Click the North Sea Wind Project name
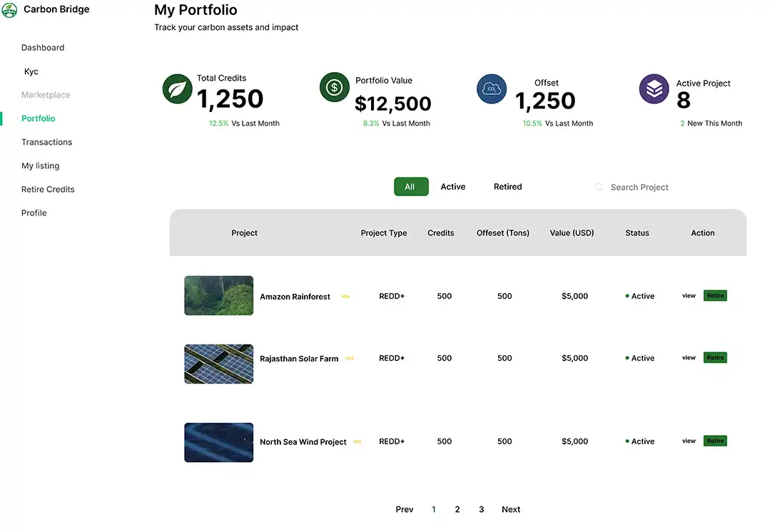The height and width of the screenshot is (532, 772). (x=303, y=442)
